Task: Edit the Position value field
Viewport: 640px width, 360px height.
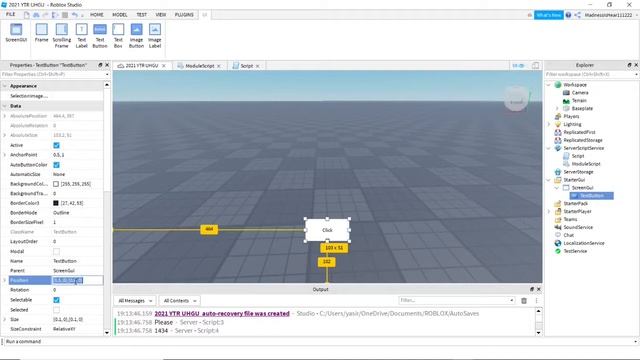Action: [77, 280]
